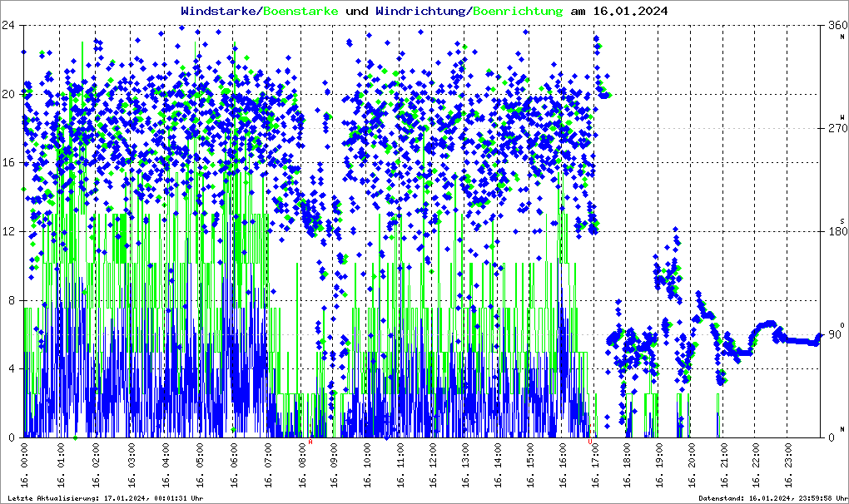Image resolution: width=849 pixels, height=504 pixels.
Task: Click the time label "16. 01:00"
Action: click(61, 465)
